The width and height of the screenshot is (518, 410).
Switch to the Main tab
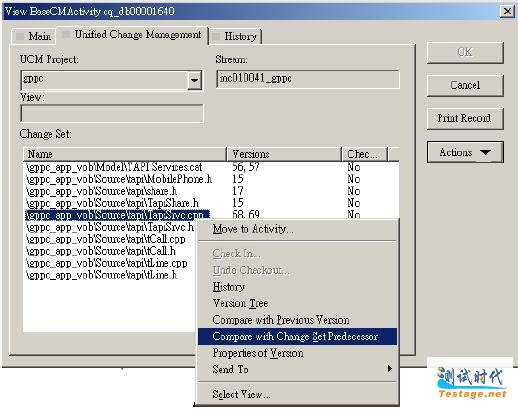coord(33,36)
